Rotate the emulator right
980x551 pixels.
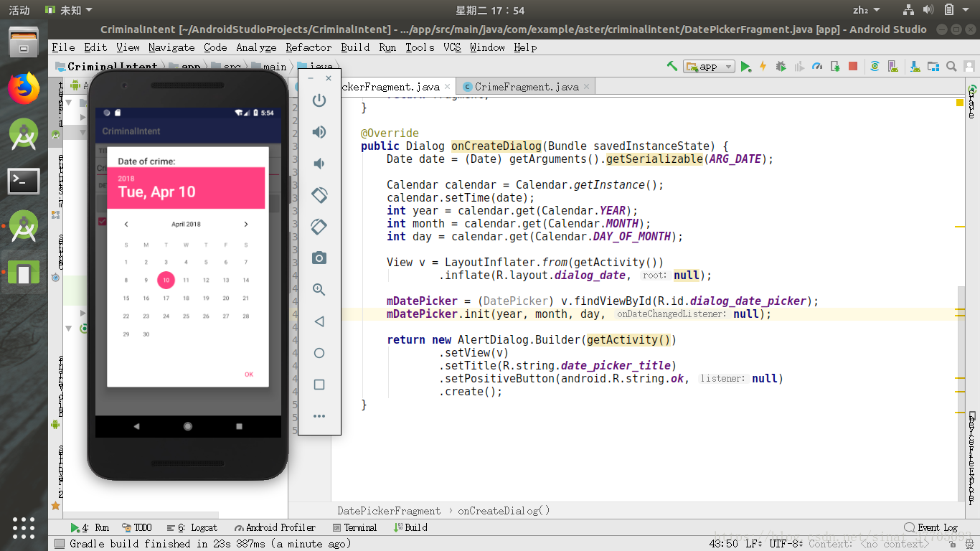(x=319, y=227)
